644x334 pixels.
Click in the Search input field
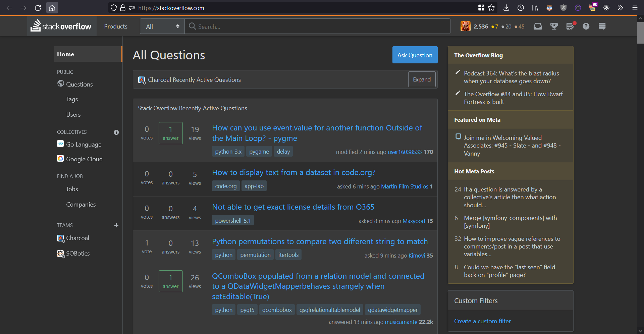point(317,26)
